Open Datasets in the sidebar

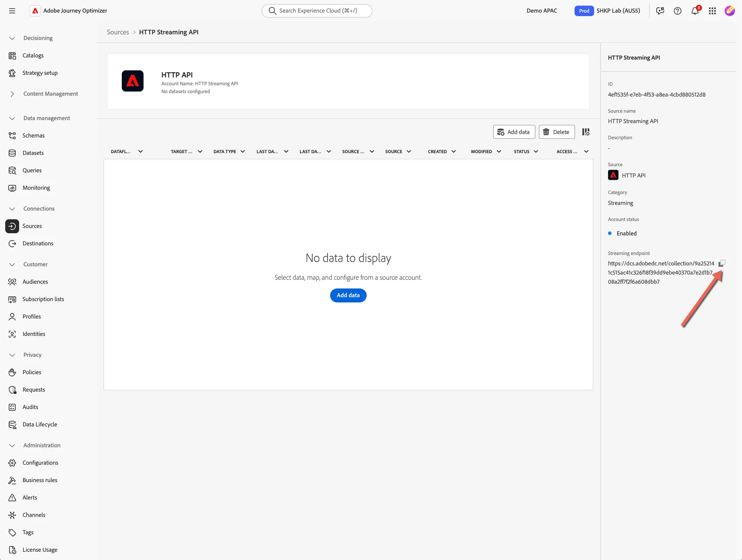tap(33, 153)
